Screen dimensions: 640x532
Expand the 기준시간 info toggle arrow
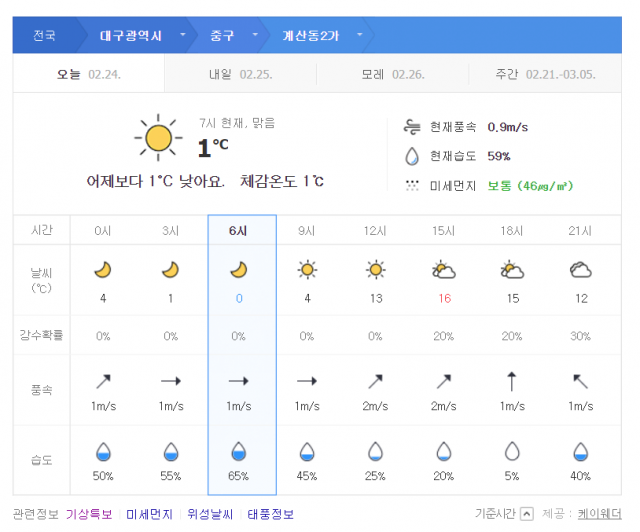(x=527, y=514)
